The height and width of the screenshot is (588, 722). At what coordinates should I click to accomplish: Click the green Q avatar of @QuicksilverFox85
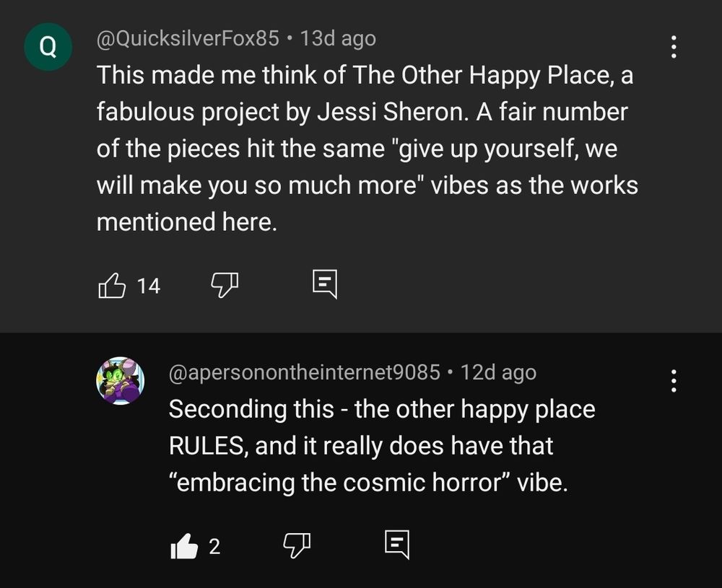[48, 46]
